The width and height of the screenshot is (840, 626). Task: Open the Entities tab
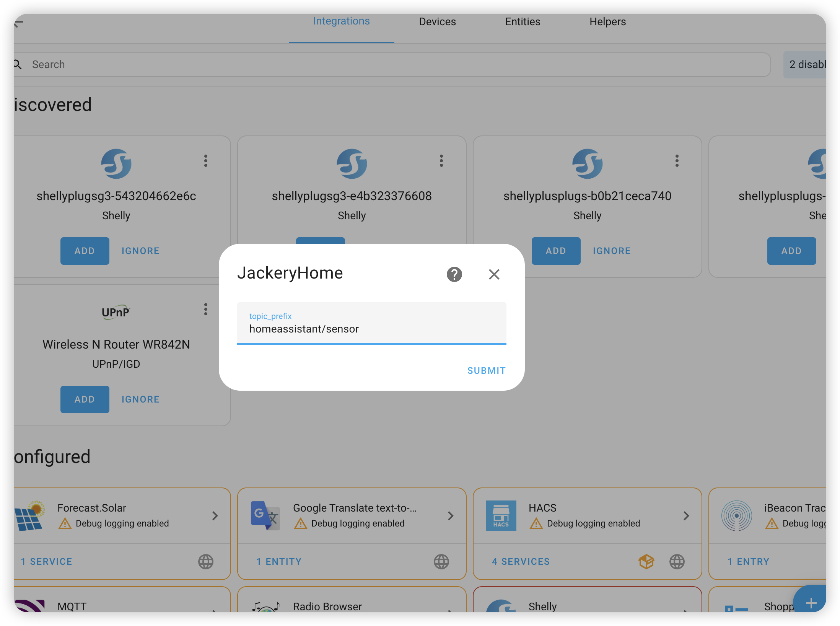point(523,22)
